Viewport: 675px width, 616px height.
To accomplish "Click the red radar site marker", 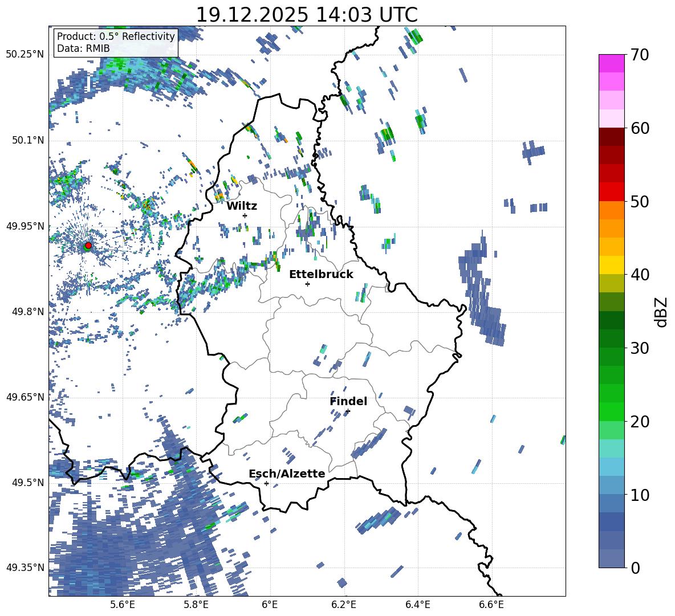I will point(88,246).
